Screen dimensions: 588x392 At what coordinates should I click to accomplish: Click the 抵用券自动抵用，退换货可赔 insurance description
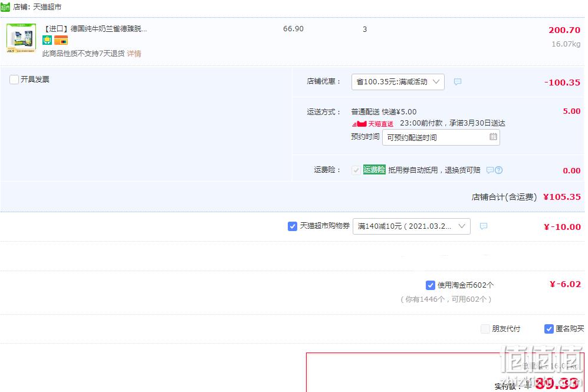(434, 170)
